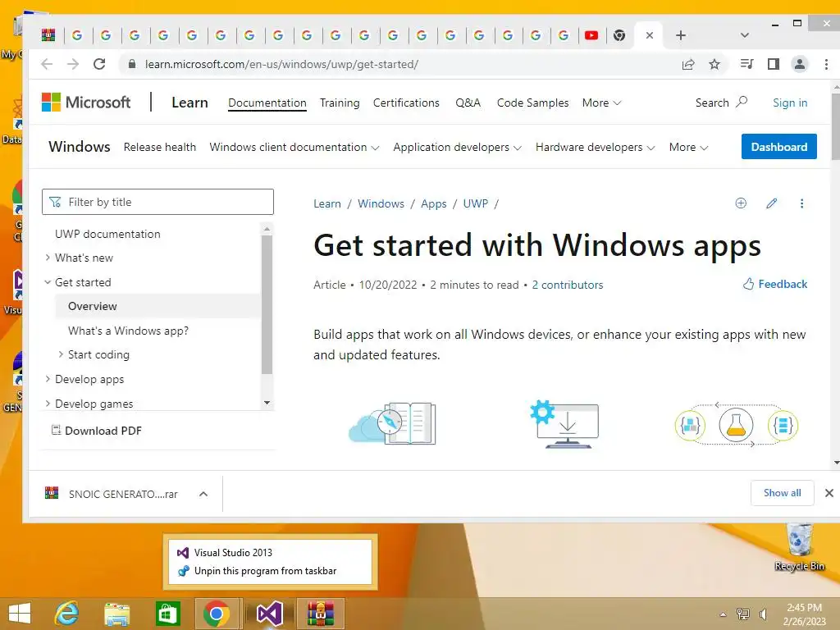The height and width of the screenshot is (630, 840).
Task: Click the Windows breadcrumb link
Action: (381, 203)
